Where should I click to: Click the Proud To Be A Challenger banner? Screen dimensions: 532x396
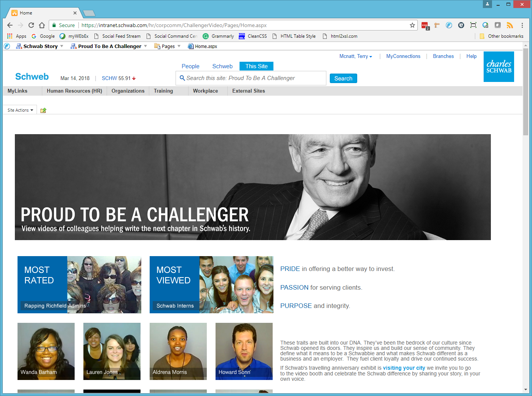click(x=253, y=187)
